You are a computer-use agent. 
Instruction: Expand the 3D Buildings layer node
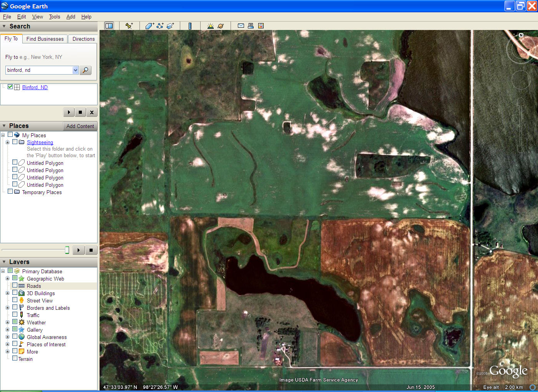coord(7,293)
